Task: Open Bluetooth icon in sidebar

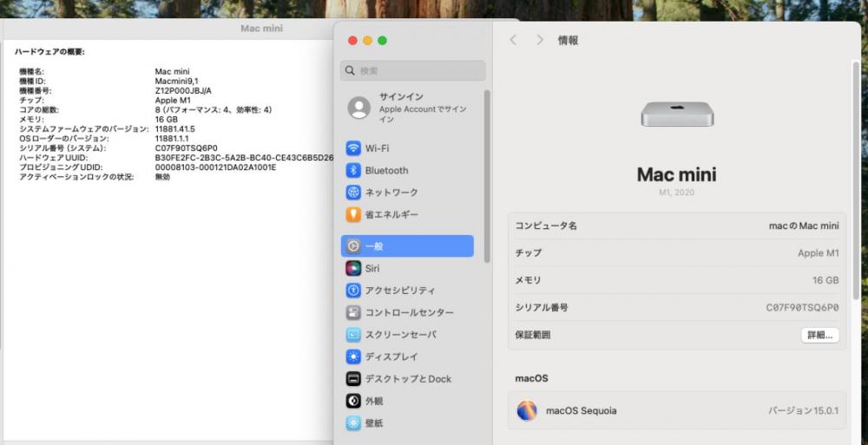Action: 353,171
